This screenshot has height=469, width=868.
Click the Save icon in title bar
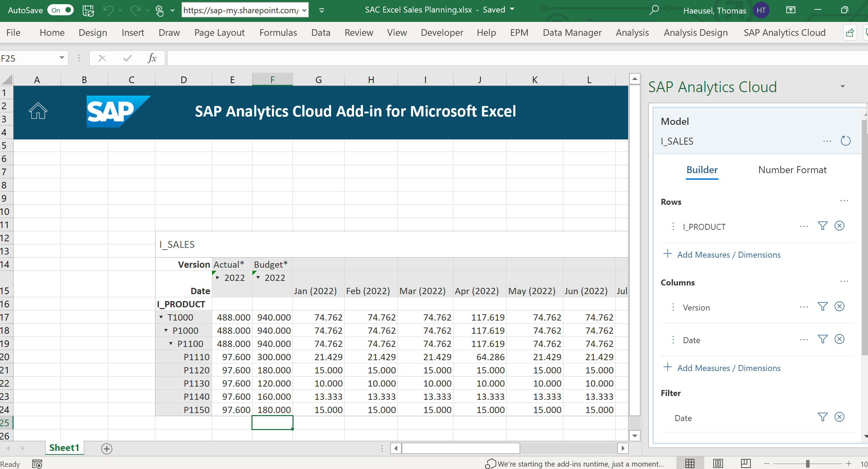pos(88,10)
